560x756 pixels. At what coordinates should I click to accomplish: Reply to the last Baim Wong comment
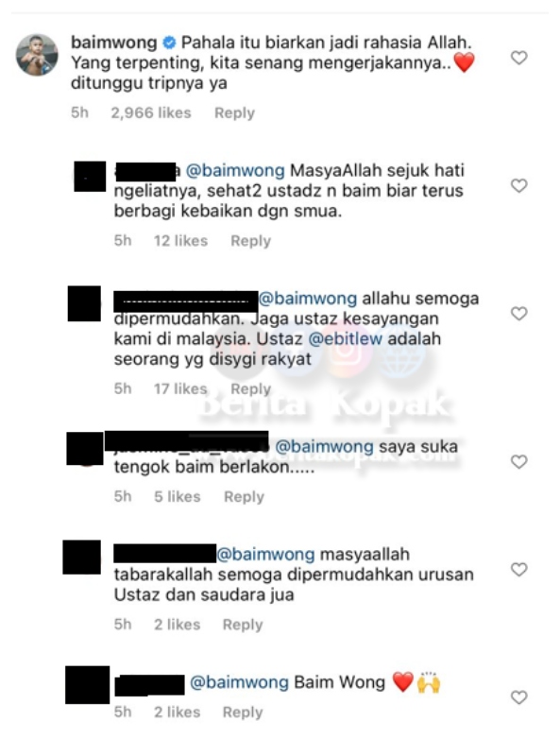tap(243, 713)
